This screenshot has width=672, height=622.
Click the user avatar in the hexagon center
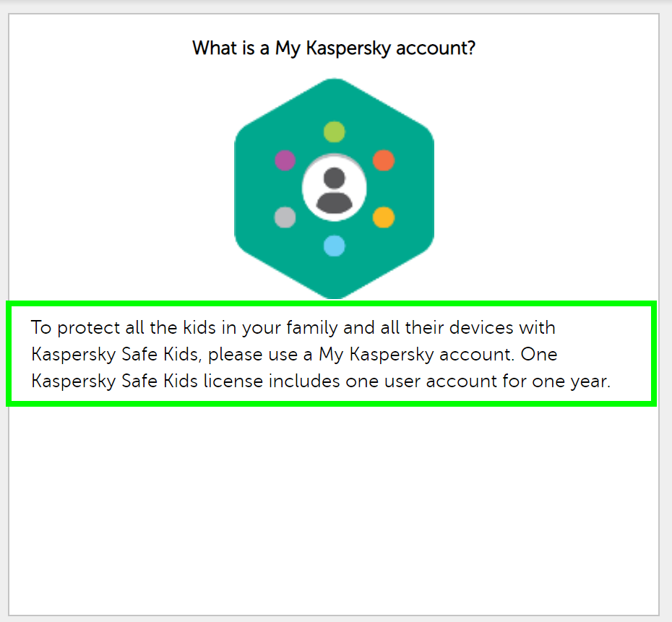click(x=334, y=189)
